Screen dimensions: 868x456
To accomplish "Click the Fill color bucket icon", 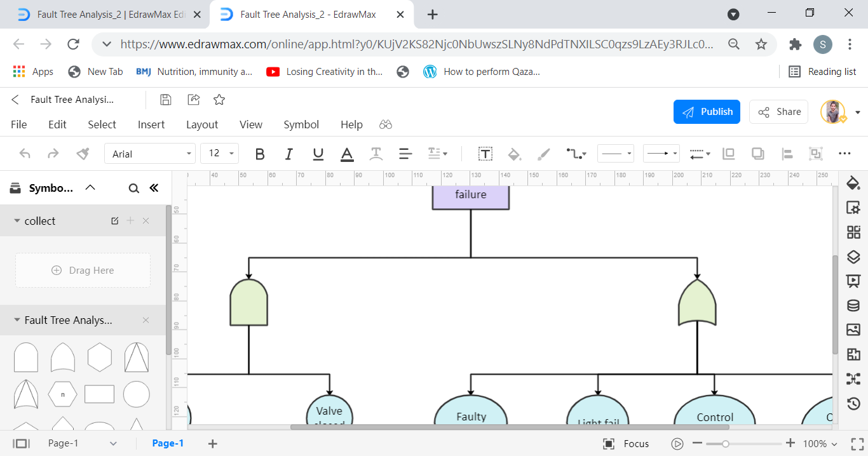I will click(x=514, y=154).
